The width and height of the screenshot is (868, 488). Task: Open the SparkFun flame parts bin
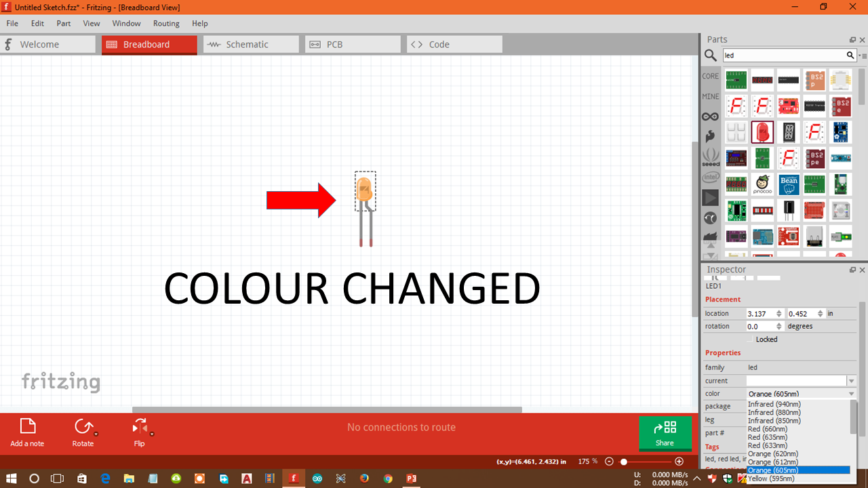[710, 137]
